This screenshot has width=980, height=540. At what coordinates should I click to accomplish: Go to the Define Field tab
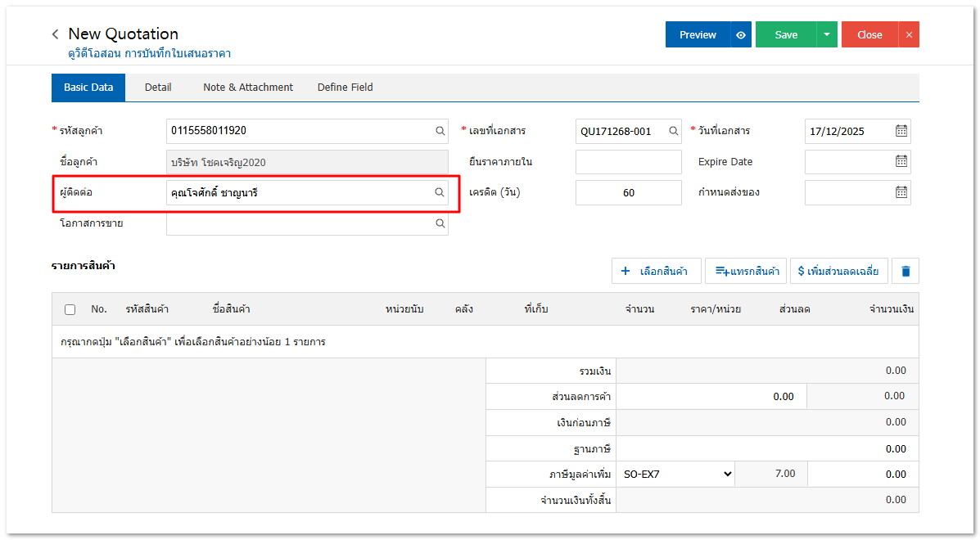point(345,88)
